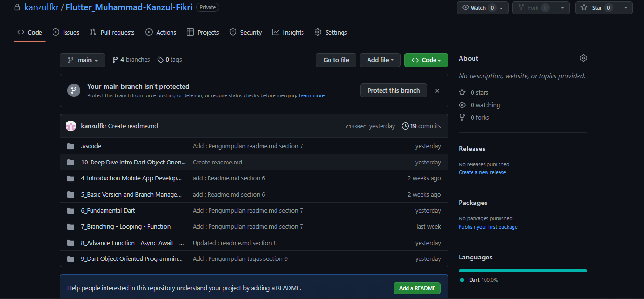This screenshot has width=644, height=299.
Task: Click the folder icon for 6_Fundamental Dart
Action: (70, 210)
